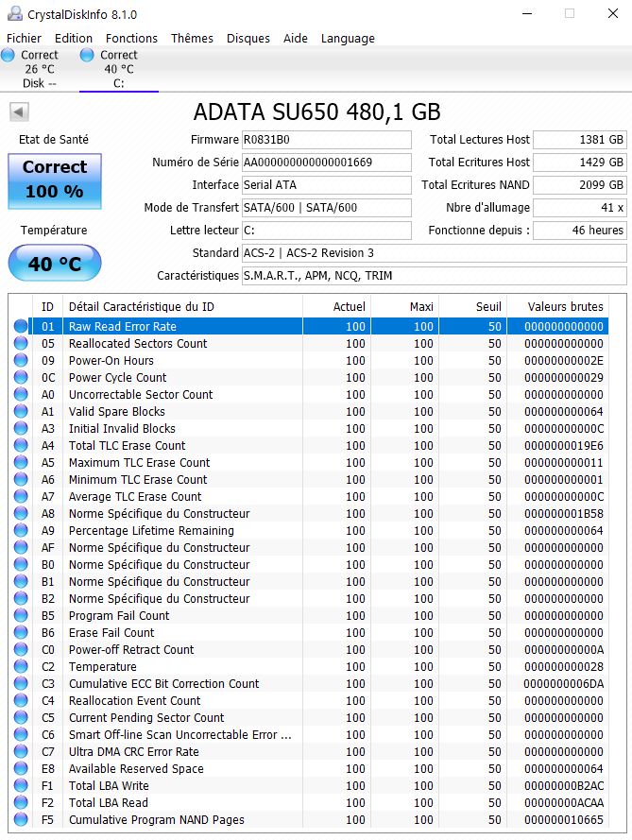
Task: Click the Fonctionne depuis value 46 heures
Action: coord(580,231)
